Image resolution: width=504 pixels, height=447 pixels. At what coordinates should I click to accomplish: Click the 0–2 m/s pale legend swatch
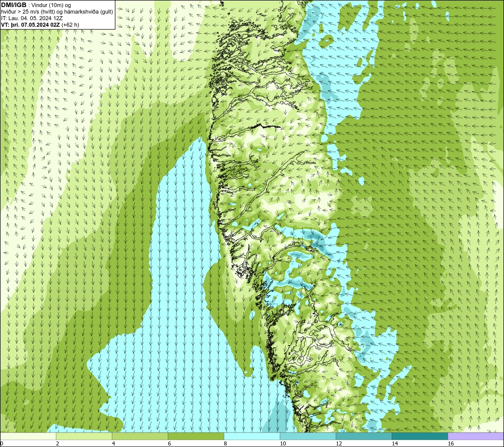coord(28,436)
